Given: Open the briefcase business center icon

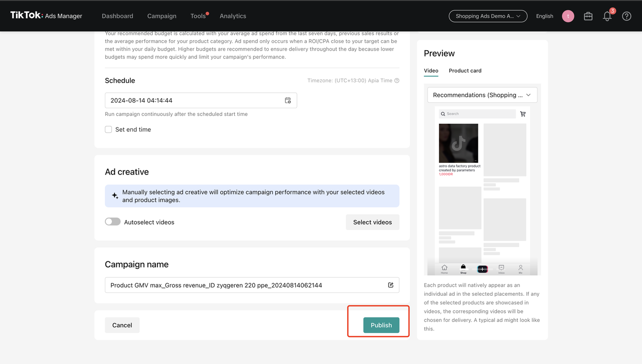Looking at the screenshot, I should (x=588, y=16).
